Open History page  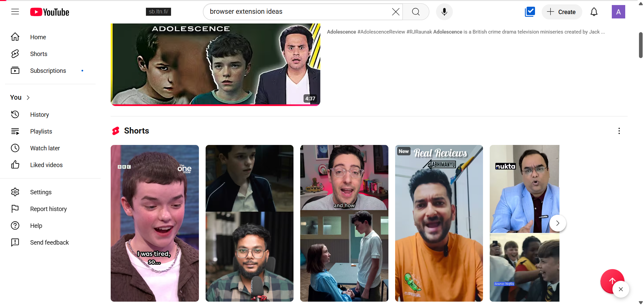(x=50, y=114)
